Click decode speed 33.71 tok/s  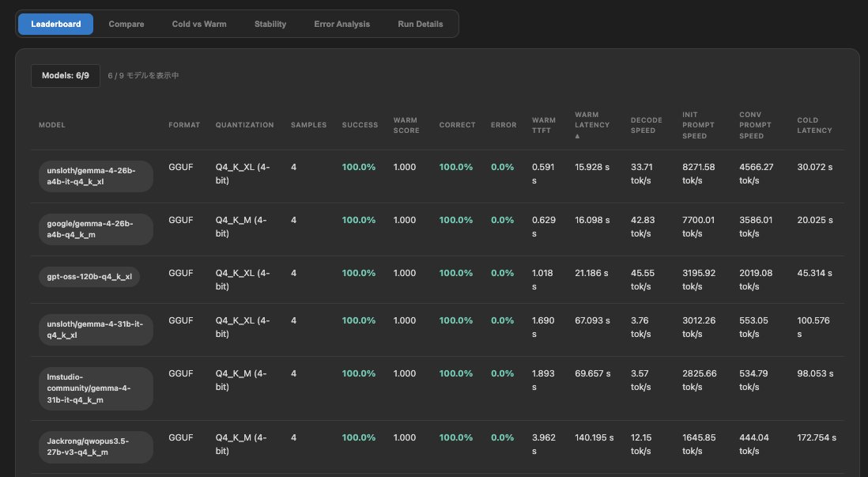[642, 173]
